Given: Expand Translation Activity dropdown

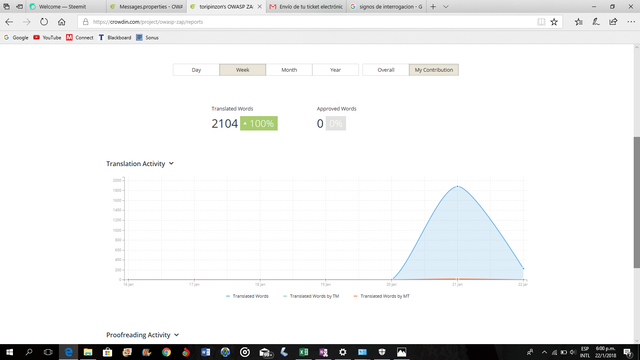Looking at the screenshot, I should 140,164.
